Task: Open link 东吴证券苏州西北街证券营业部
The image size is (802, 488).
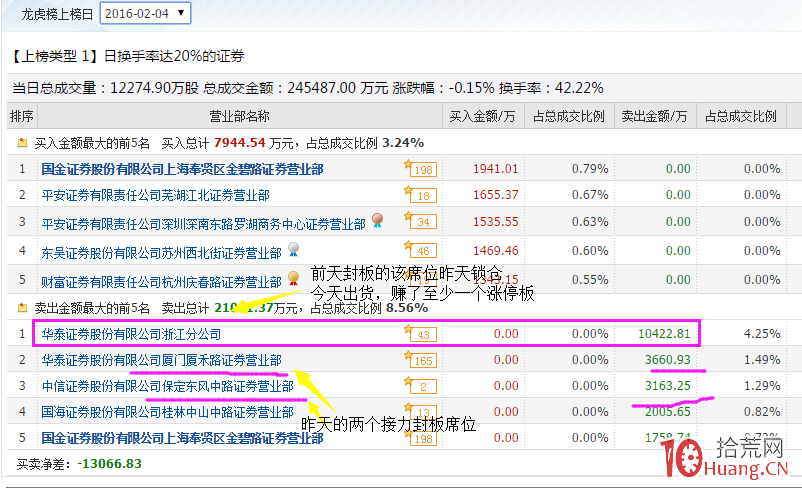Action: [162, 253]
